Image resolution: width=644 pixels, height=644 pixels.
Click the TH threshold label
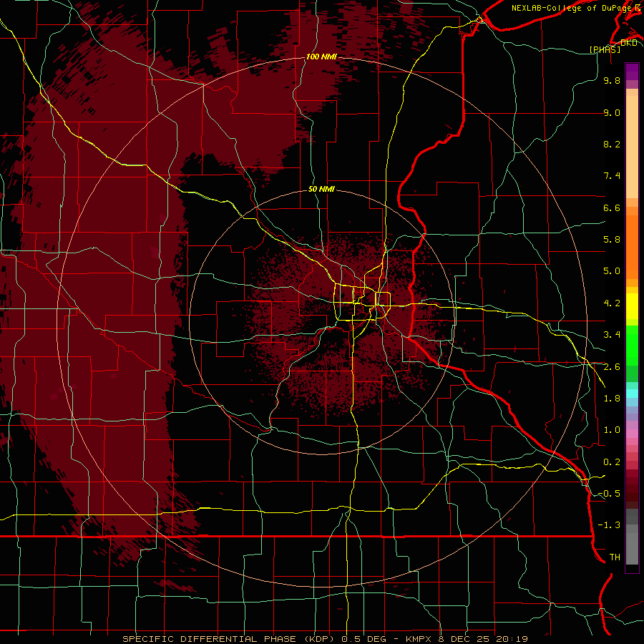pyautogui.click(x=615, y=557)
